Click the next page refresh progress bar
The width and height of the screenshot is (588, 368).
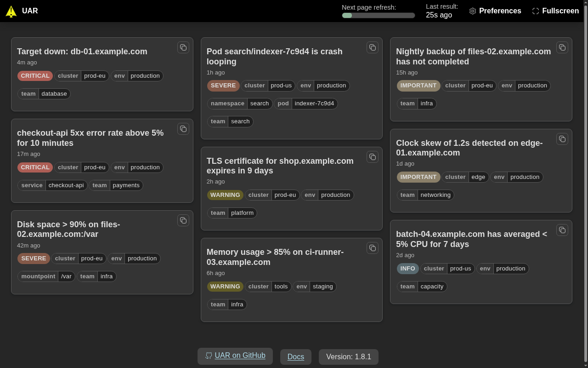(x=379, y=15)
